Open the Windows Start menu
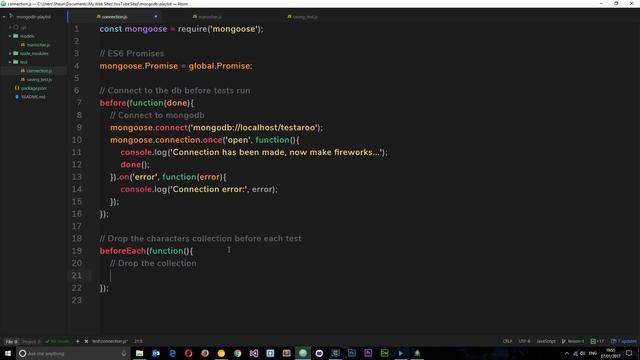Viewport: 640px width, 360px height. [8, 353]
